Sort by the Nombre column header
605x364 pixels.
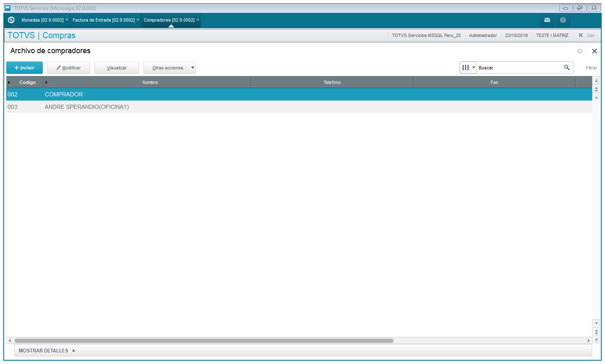pos(148,82)
